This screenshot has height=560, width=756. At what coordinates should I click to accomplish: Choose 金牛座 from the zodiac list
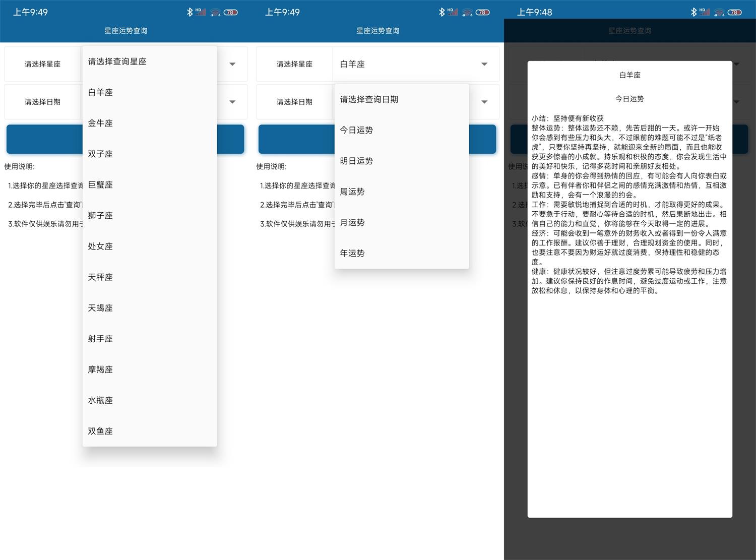coord(100,123)
